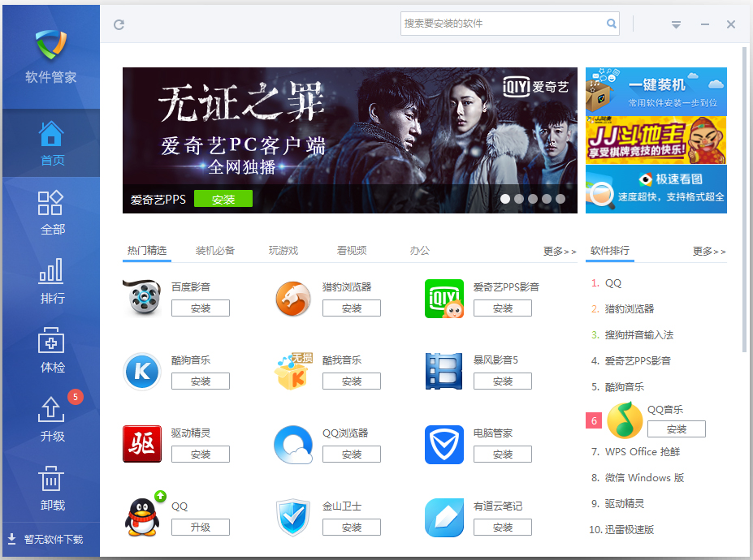Install 有道云笔记
Screen dimensions: 753x560
tap(503, 527)
